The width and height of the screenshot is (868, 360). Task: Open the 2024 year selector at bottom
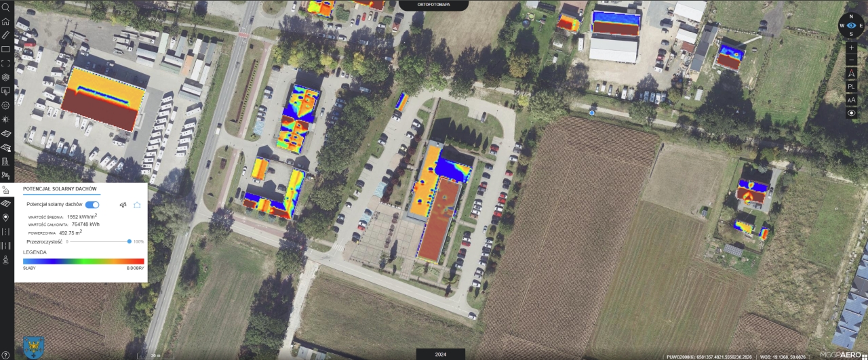click(441, 354)
